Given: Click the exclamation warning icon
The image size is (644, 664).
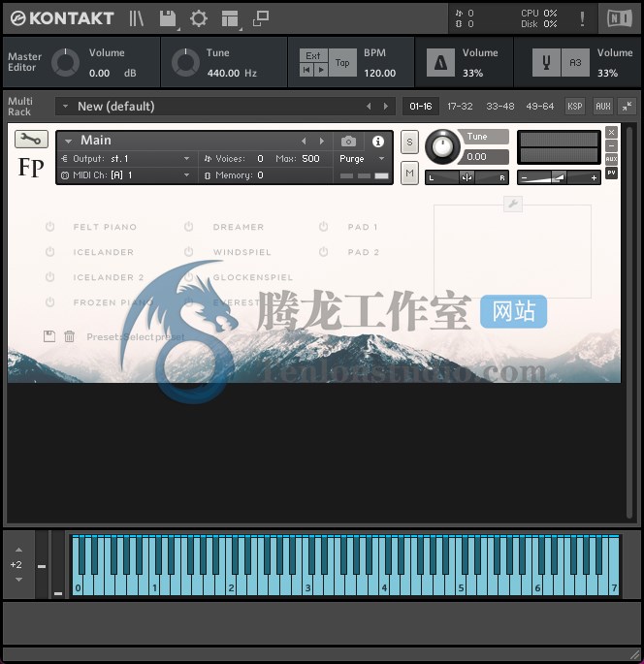Looking at the screenshot, I should pyautogui.click(x=582, y=18).
